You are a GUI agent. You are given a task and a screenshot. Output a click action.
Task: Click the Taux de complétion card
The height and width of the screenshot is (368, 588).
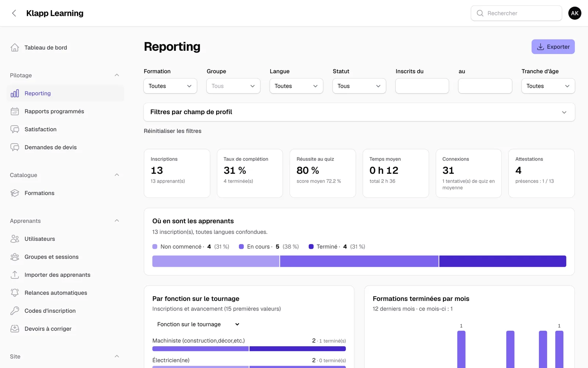(x=250, y=173)
